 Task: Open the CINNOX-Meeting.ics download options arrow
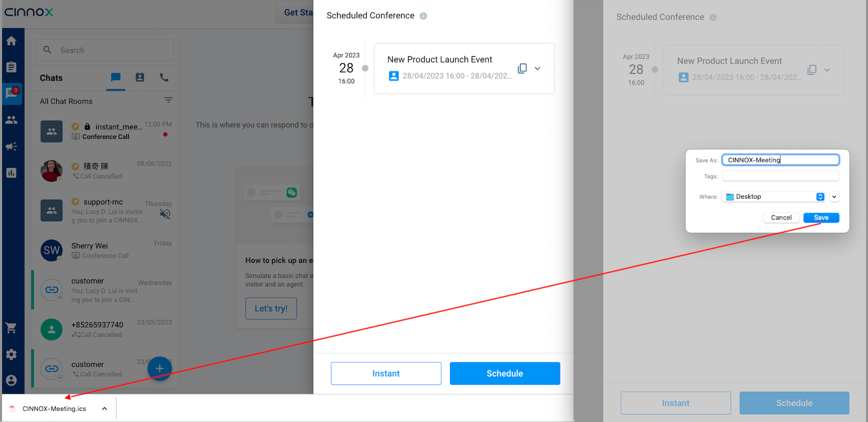point(105,408)
